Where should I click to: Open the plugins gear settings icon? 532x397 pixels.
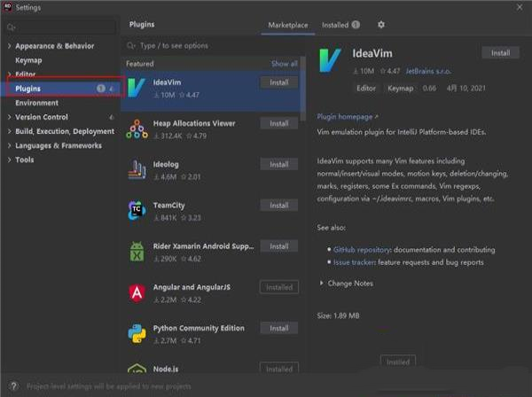point(381,26)
